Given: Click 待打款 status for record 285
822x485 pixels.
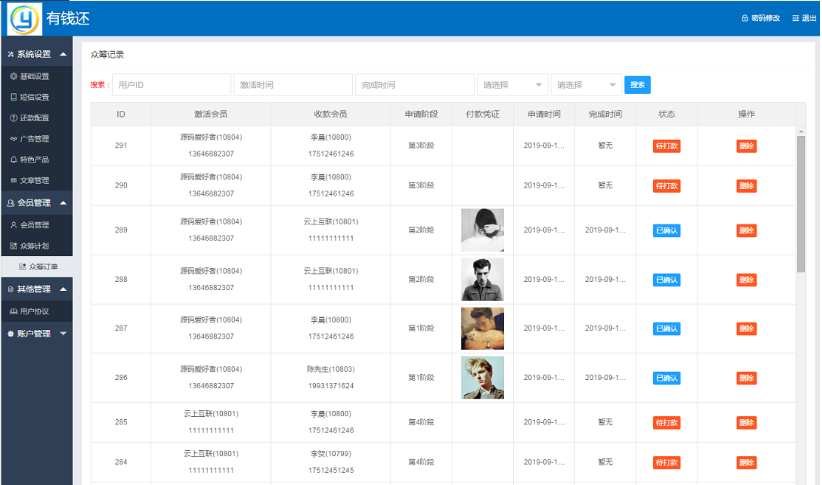Looking at the screenshot, I should click(667, 423).
